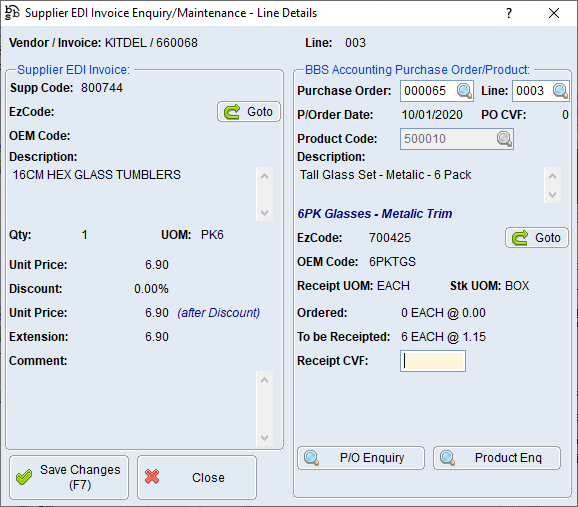Click the Supp Code value 800744
Image resolution: width=578 pixels, height=507 pixels.
(102, 88)
